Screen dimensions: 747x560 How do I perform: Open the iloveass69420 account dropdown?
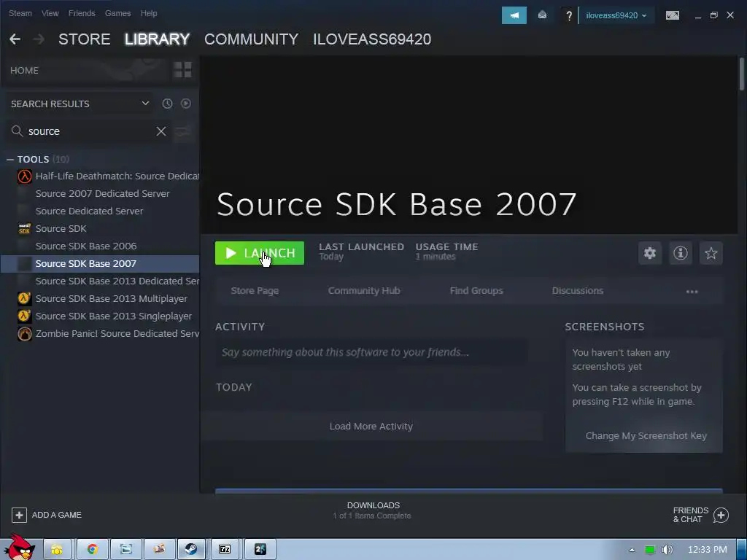point(616,15)
